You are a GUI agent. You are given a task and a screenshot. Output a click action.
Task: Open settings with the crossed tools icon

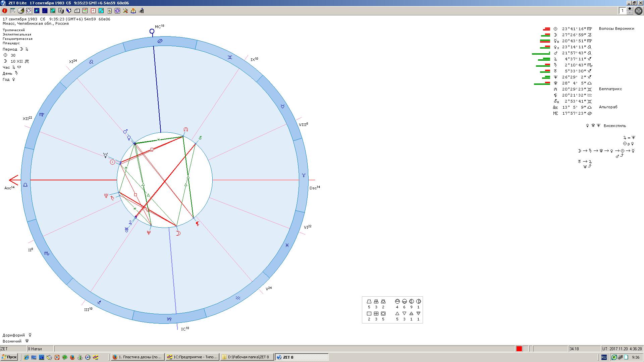[125, 11]
